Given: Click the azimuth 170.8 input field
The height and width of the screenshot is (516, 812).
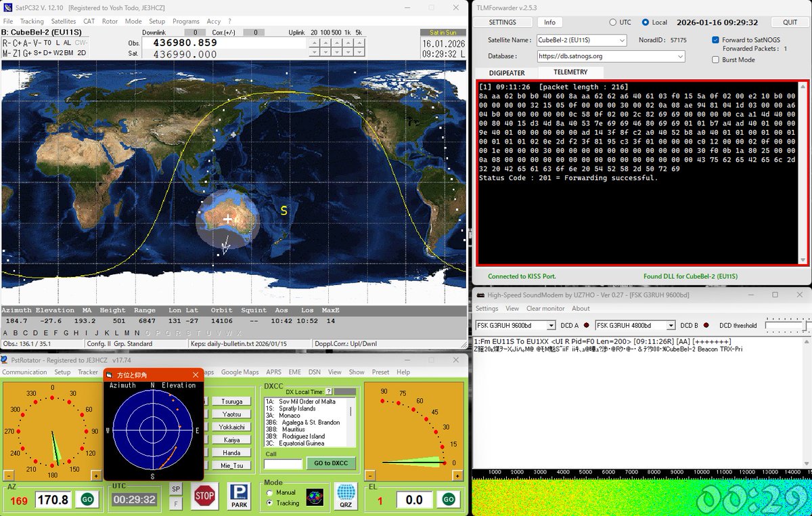Looking at the screenshot, I should [x=53, y=500].
